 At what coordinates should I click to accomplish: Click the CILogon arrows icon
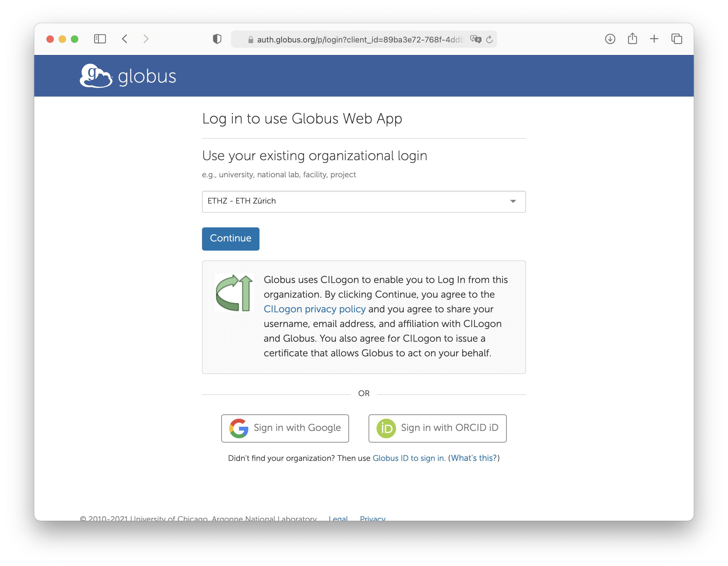click(x=234, y=293)
